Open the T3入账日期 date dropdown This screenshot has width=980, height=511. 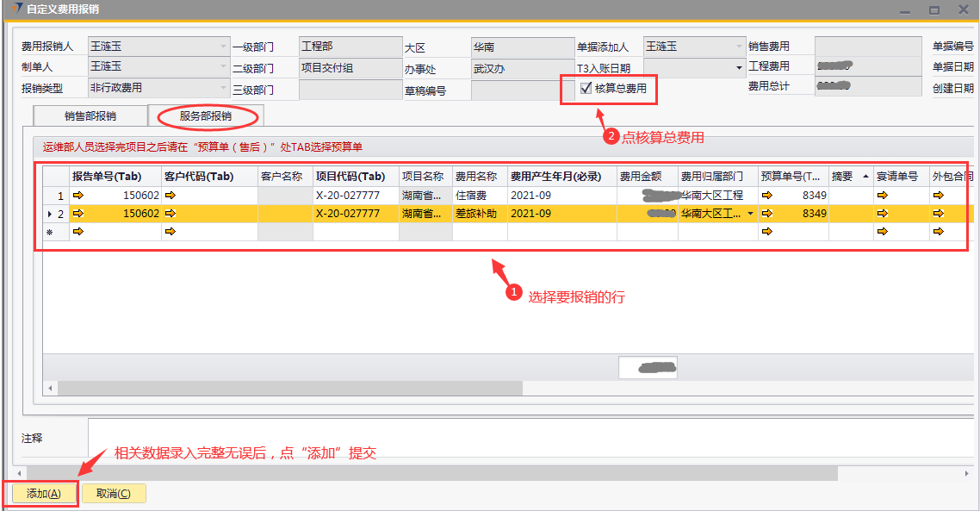pos(739,67)
